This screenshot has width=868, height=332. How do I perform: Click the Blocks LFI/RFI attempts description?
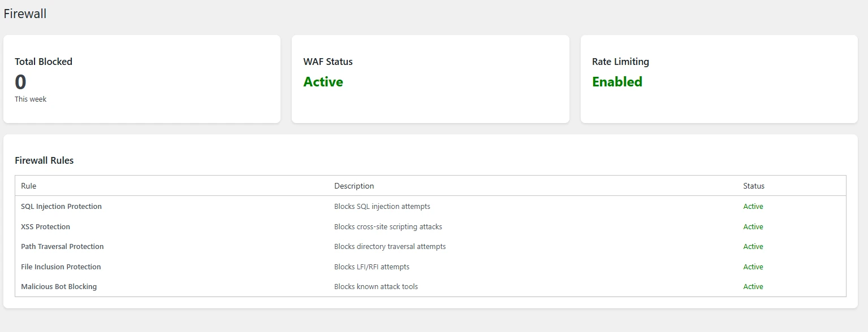[370, 267]
